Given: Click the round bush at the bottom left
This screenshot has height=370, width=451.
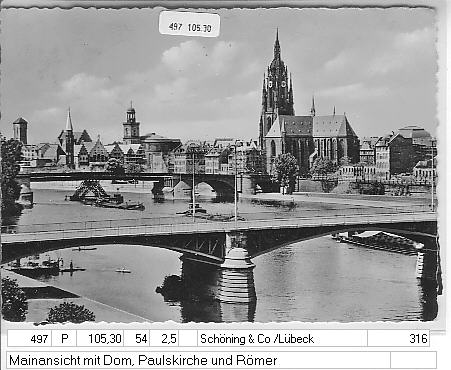Looking at the screenshot, I should tap(71, 313).
